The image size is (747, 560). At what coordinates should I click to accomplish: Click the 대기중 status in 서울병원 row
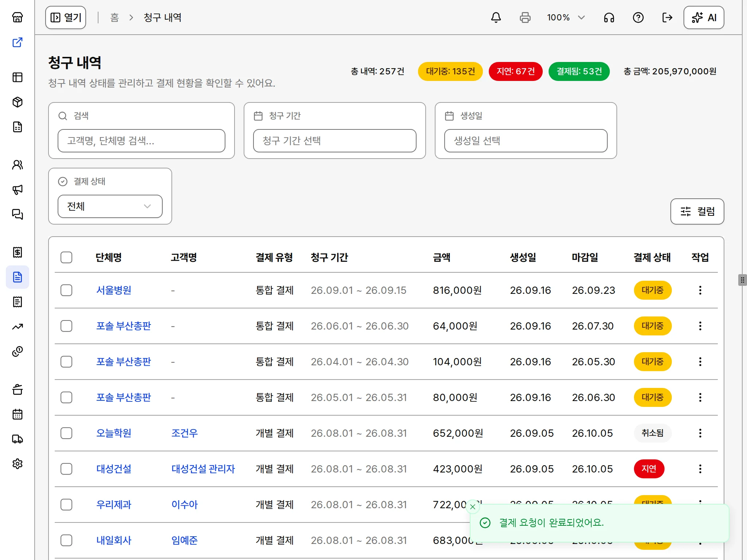click(653, 290)
